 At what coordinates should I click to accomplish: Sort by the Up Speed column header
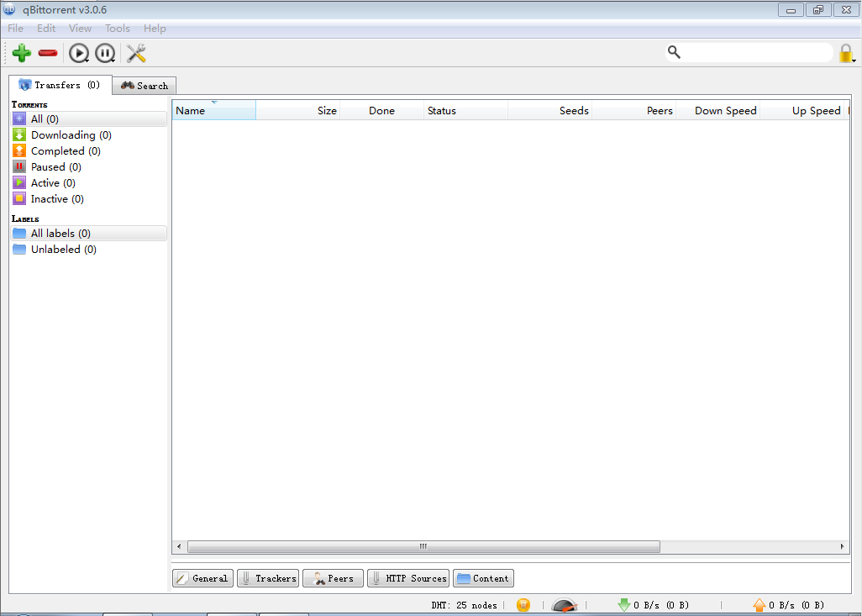point(802,110)
